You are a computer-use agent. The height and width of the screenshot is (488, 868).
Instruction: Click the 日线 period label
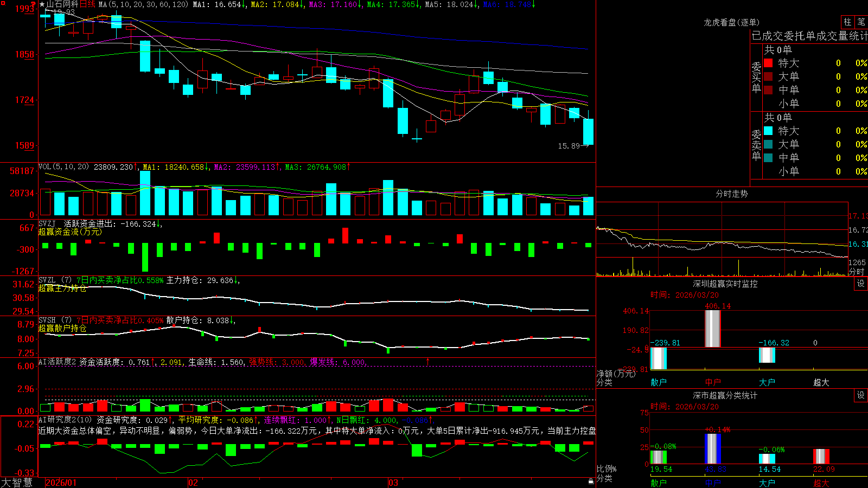click(87, 4)
